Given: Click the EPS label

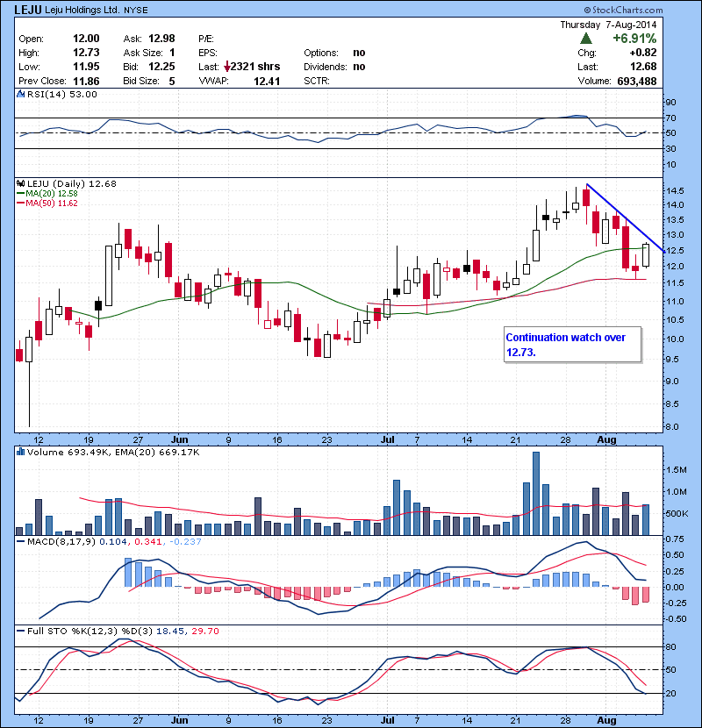Looking at the screenshot, I should (x=208, y=53).
